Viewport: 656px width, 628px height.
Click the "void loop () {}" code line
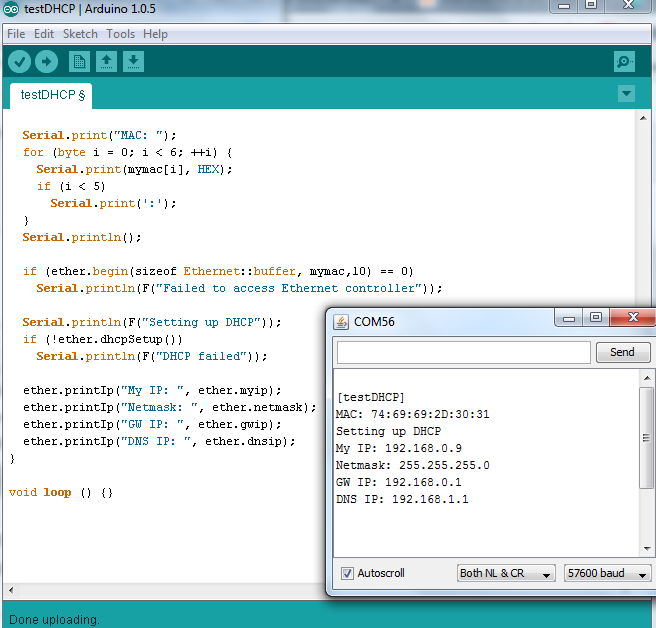(61, 492)
